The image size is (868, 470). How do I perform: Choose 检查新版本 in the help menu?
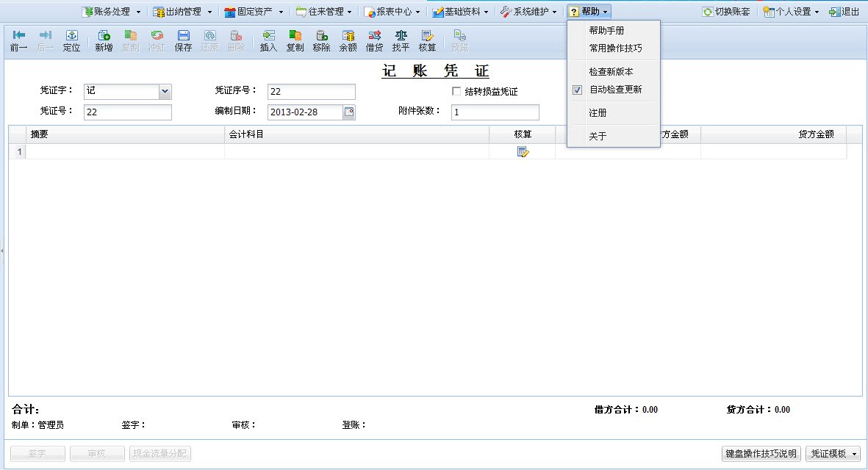611,72
